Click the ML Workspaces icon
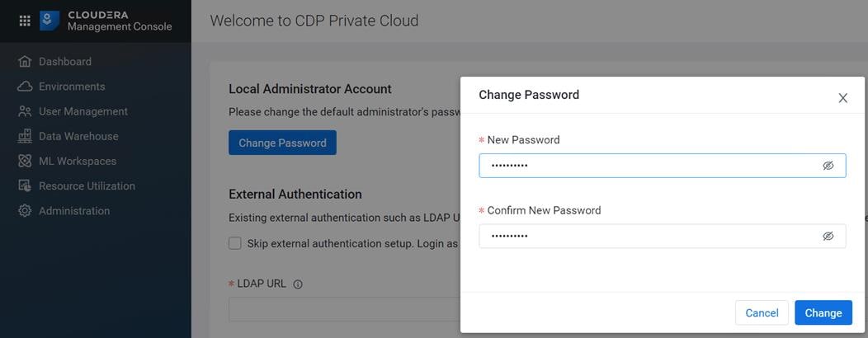 tap(25, 161)
